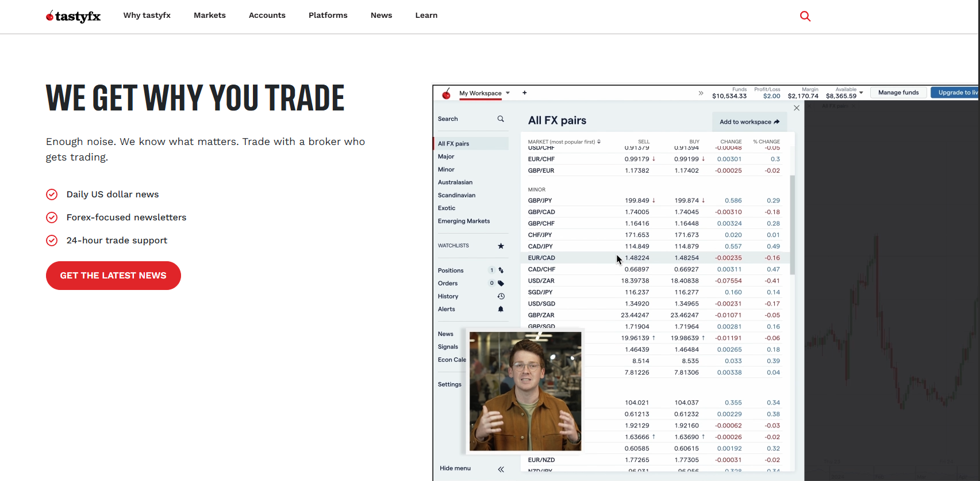This screenshot has width=980, height=481.
Task: Click the Alerts bell icon
Action: tap(501, 309)
